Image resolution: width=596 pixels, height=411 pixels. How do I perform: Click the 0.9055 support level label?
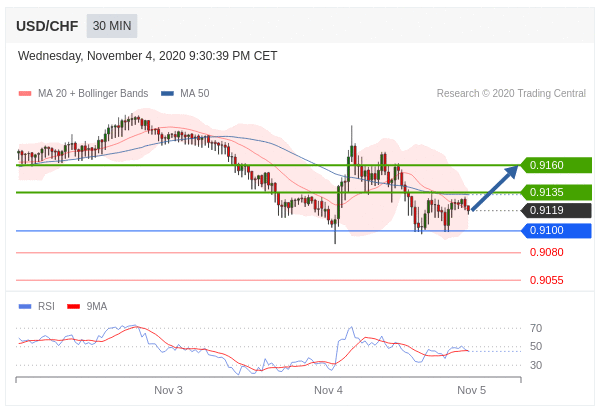click(547, 281)
